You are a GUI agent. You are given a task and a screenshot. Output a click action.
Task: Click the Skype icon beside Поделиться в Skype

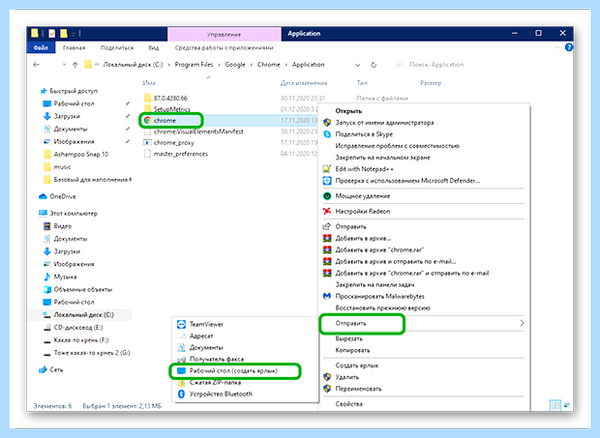[327, 134]
